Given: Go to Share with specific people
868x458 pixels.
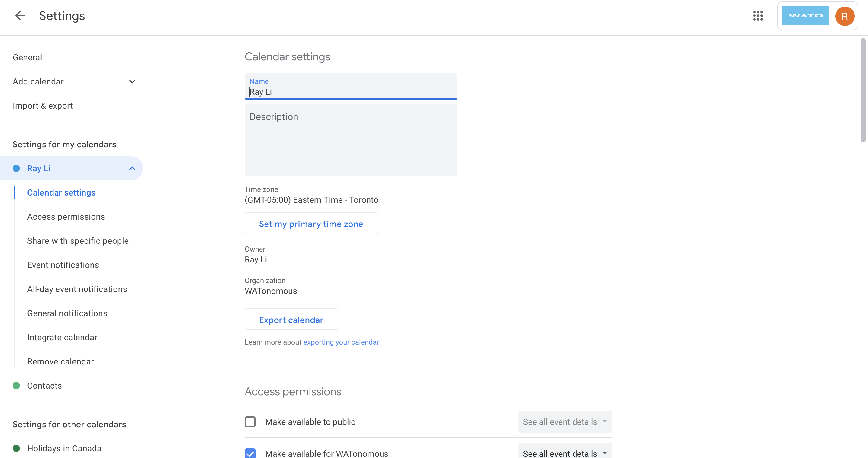Looking at the screenshot, I should (78, 241).
